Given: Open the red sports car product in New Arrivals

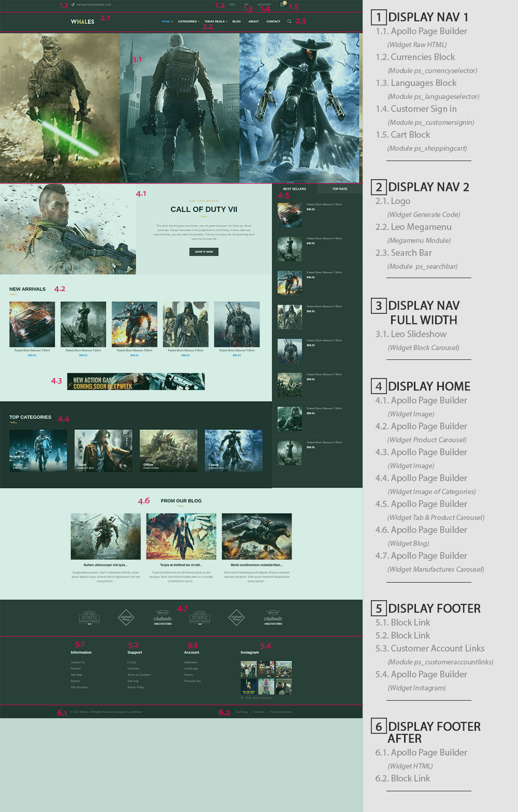Looking at the screenshot, I should [x=32, y=324].
